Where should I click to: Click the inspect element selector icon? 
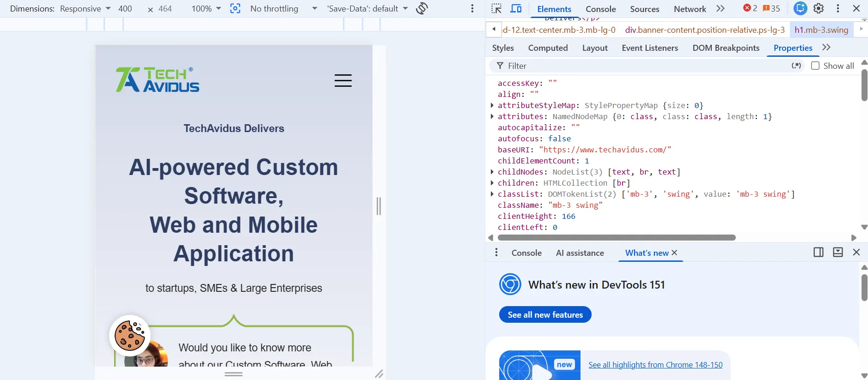tap(496, 8)
